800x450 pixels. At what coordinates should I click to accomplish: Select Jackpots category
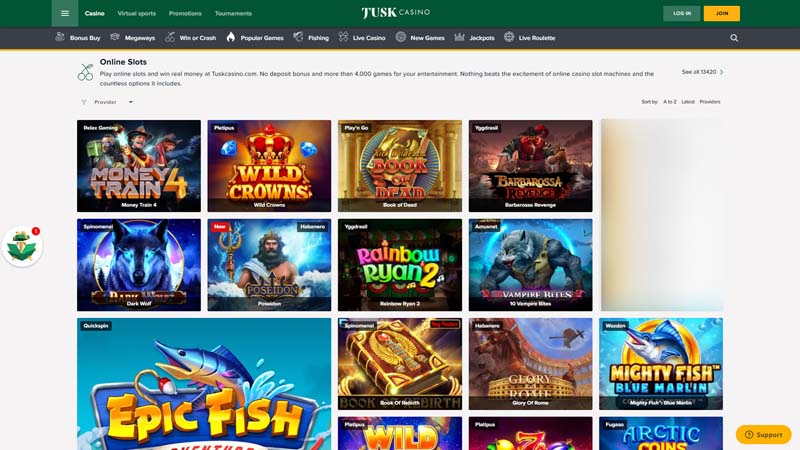pos(482,38)
